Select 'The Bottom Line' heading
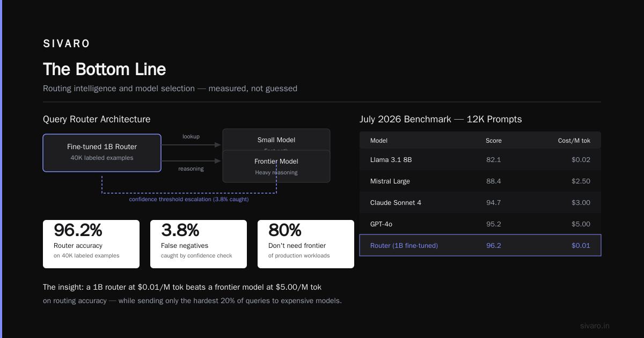Viewport: 644px width, 338px height. pos(104,69)
